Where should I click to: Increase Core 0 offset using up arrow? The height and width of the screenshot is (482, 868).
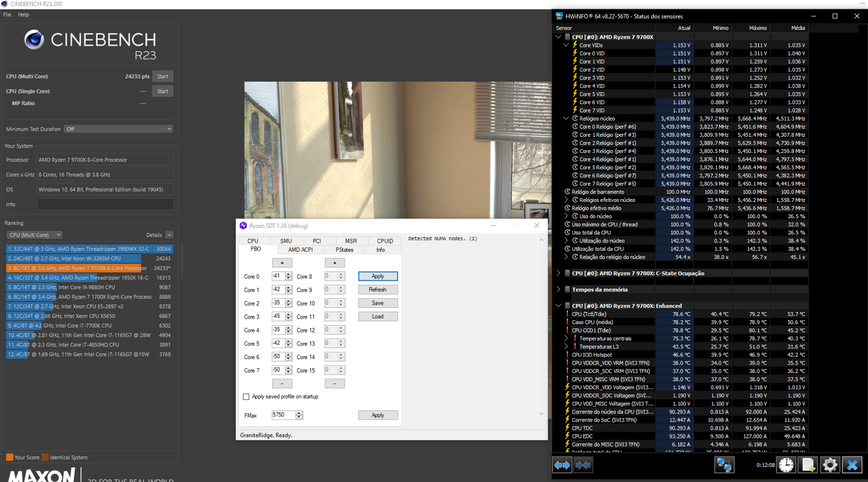(x=288, y=275)
